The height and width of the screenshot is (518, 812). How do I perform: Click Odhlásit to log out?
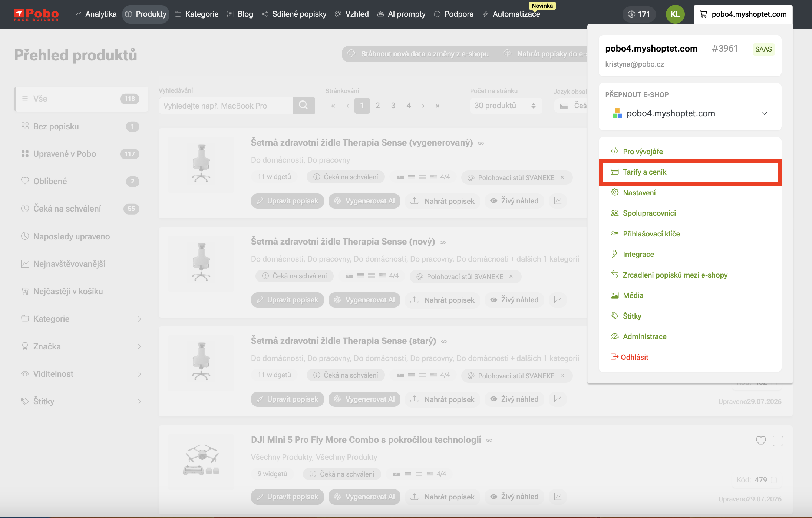(629, 357)
